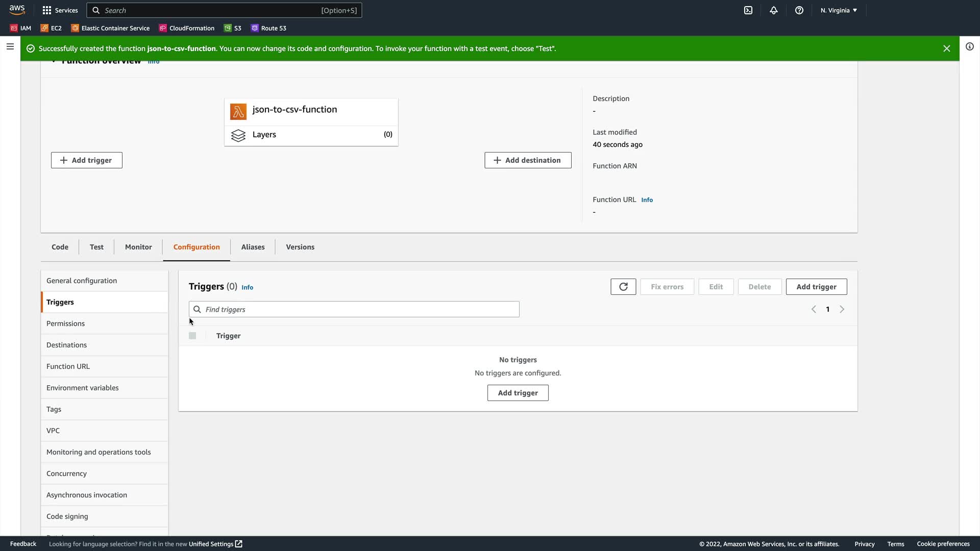The width and height of the screenshot is (980, 551).
Task: Collapse the Function overview section
Action: coord(54,62)
